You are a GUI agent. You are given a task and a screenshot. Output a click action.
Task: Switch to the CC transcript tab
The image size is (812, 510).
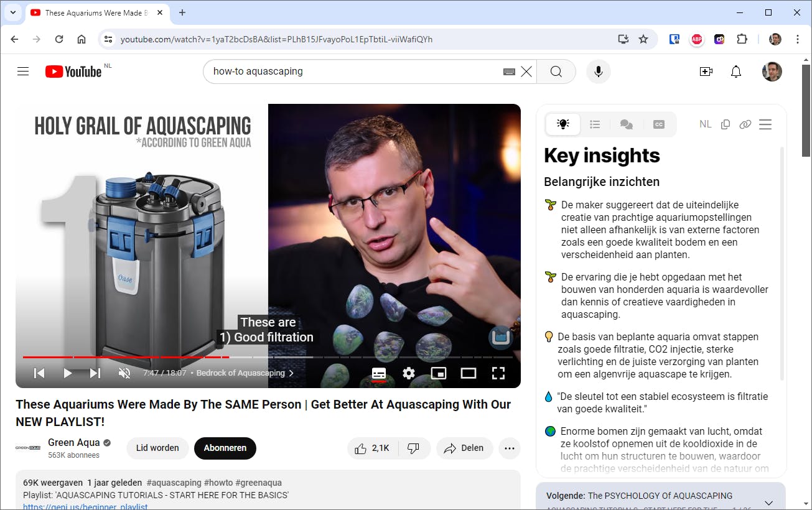click(659, 124)
